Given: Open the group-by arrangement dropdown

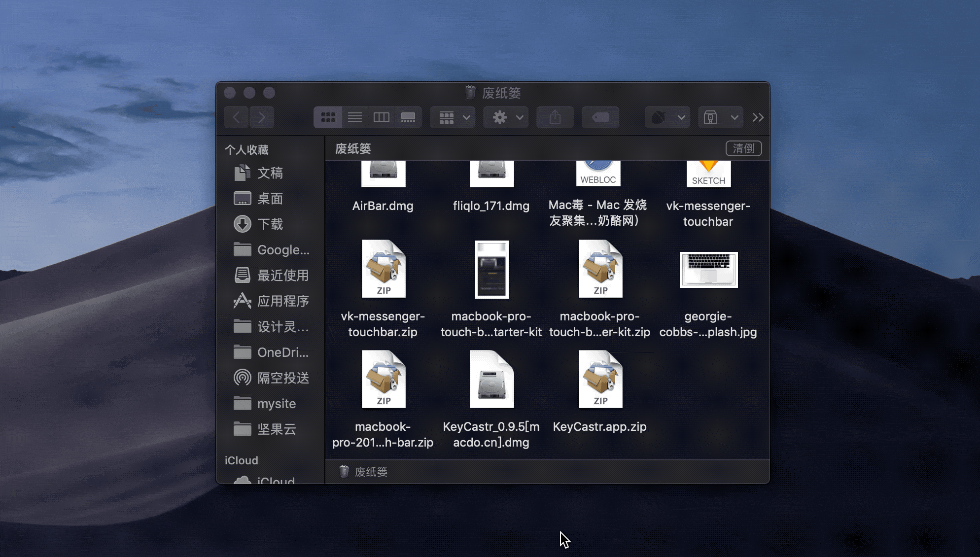Looking at the screenshot, I should pos(453,117).
